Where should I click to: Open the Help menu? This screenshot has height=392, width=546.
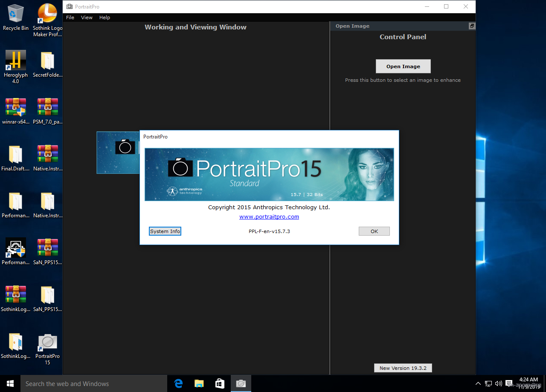coord(105,17)
